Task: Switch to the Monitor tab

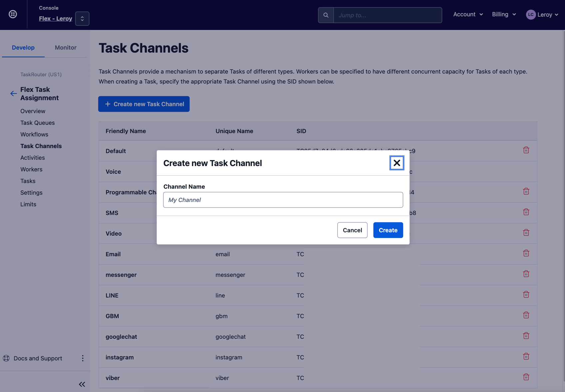Action: pos(65,48)
